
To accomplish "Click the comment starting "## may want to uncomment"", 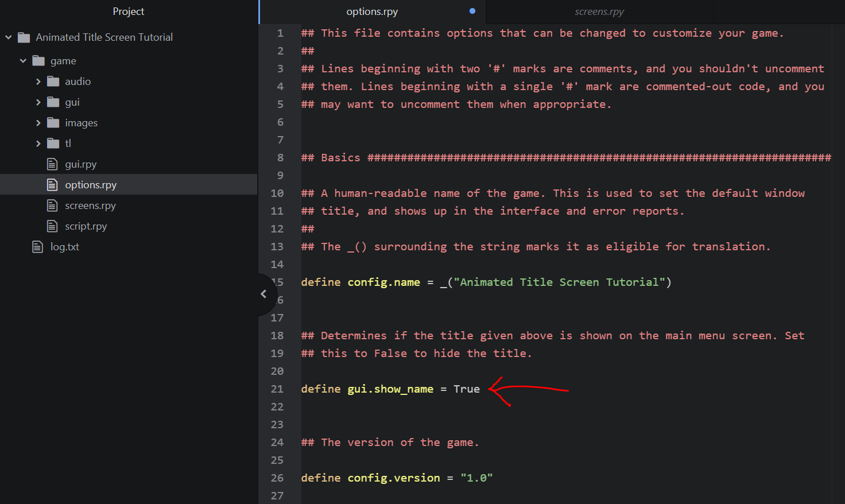I will pos(456,104).
